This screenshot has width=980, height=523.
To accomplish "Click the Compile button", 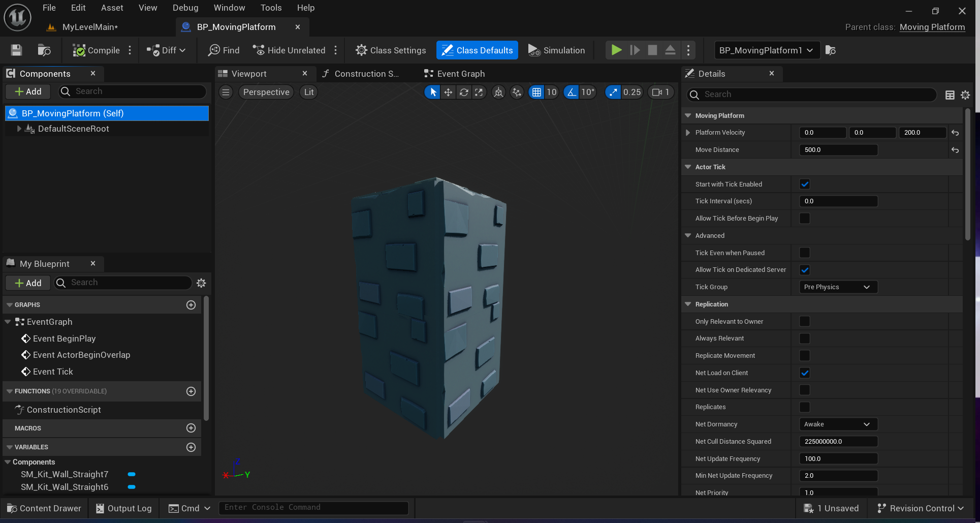I will click(x=97, y=50).
